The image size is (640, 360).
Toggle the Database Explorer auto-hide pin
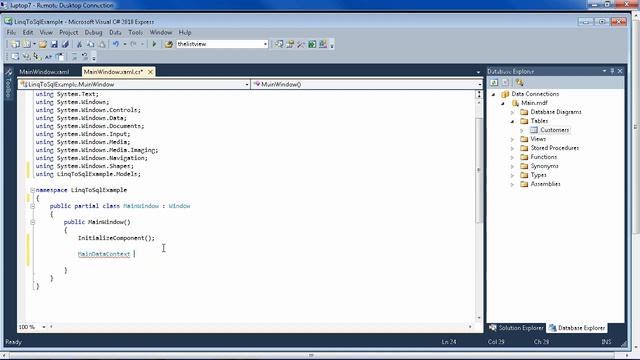click(x=612, y=71)
